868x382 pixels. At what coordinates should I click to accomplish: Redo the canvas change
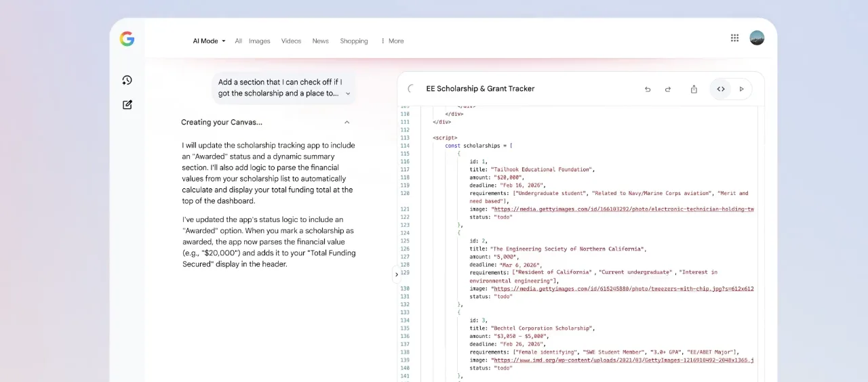pyautogui.click(x=668, y=89)
